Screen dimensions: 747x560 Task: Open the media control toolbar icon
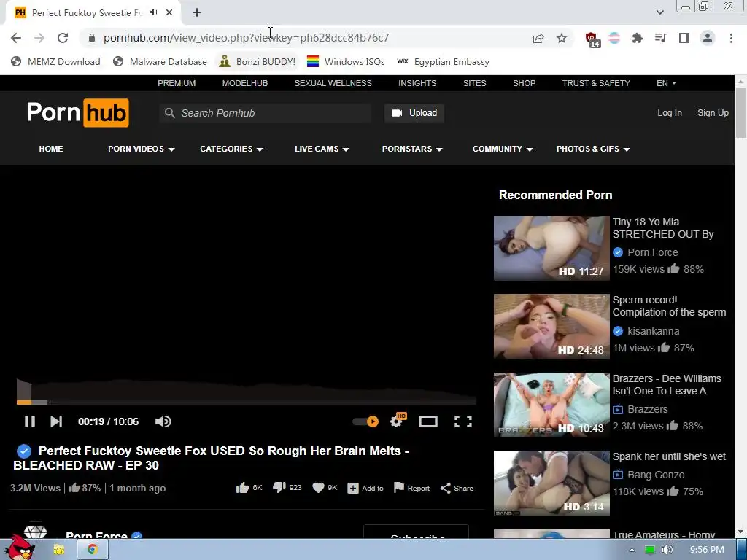[x=660, y=38]
